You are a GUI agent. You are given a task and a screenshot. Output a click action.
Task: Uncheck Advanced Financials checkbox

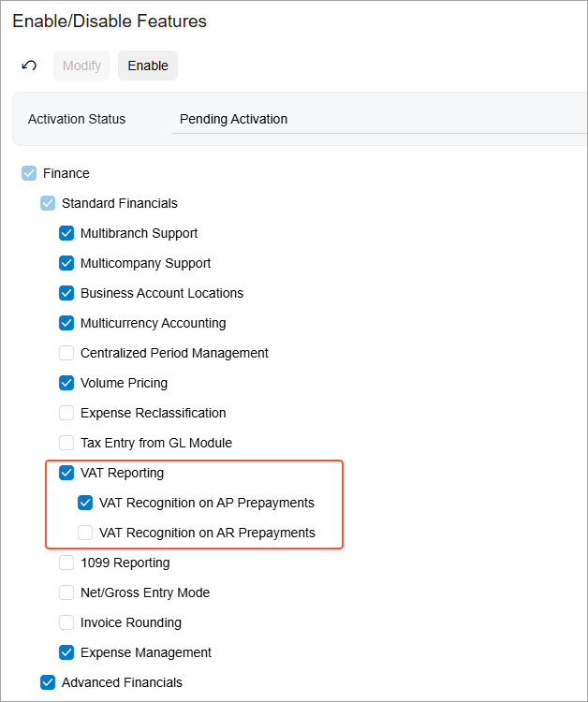pyautogui.click(x=48, y=682)
